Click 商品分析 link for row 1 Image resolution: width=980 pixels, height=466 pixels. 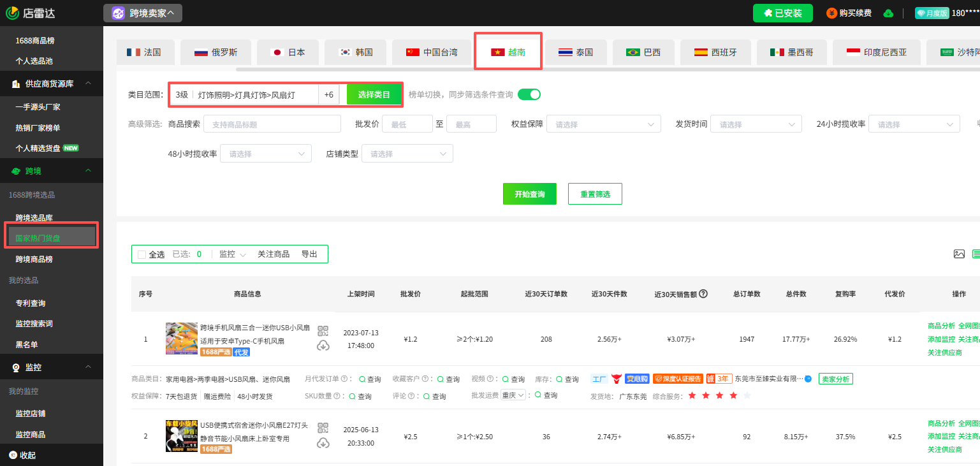[941, 326]
